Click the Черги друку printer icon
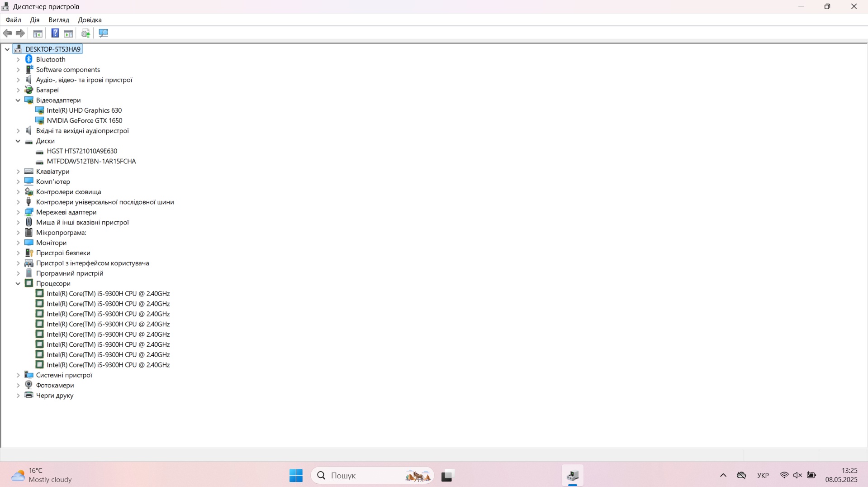Viewport: 868px width, 487px height. point(29,395)
